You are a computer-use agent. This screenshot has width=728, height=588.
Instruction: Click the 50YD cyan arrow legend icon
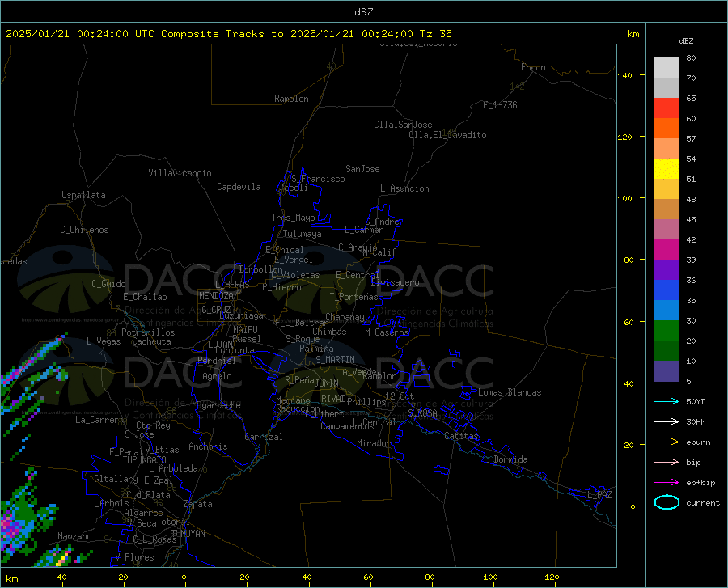coord(667,401)
